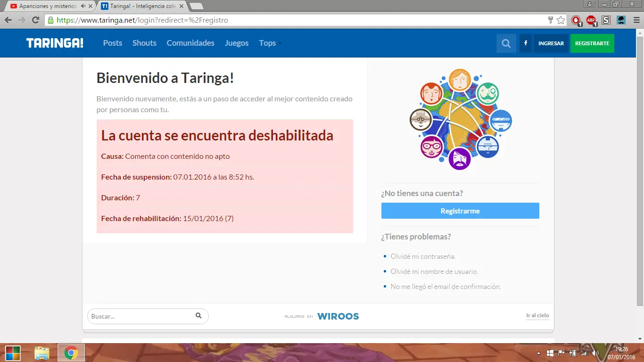This screenshot has width=644, height=362.
Task: Click the Ir al cielo link
Action: 537,315
